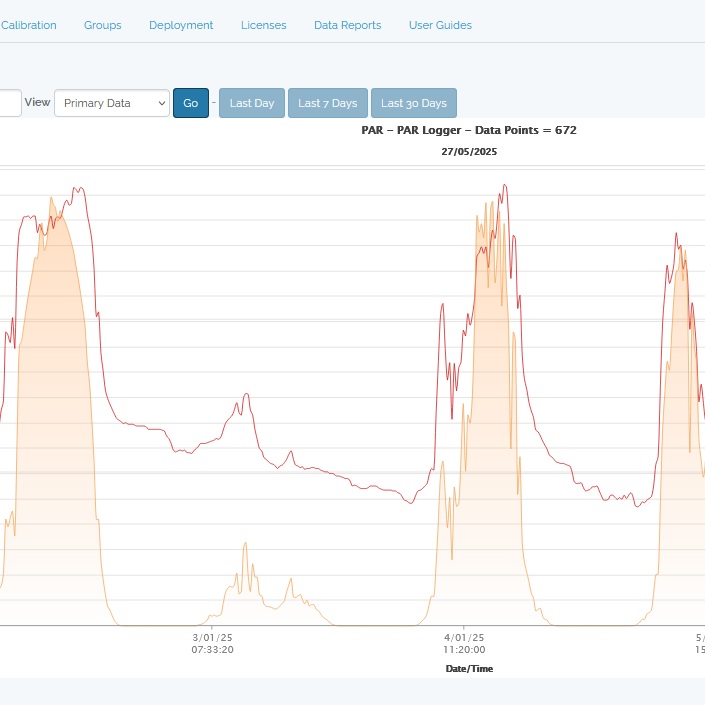Go to the Deployment tab
The height and width of the screenshot is (705, 705).
[x=181, y=25]
